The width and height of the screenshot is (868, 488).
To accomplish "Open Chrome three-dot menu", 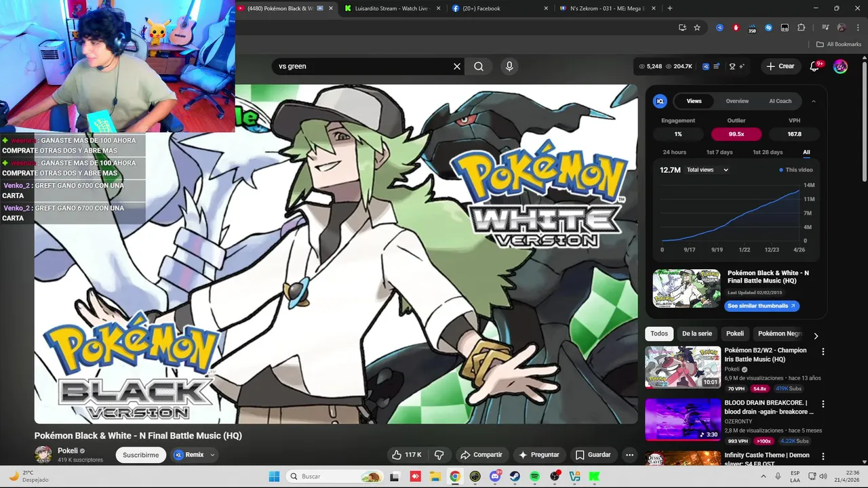I will pos(858,28).
